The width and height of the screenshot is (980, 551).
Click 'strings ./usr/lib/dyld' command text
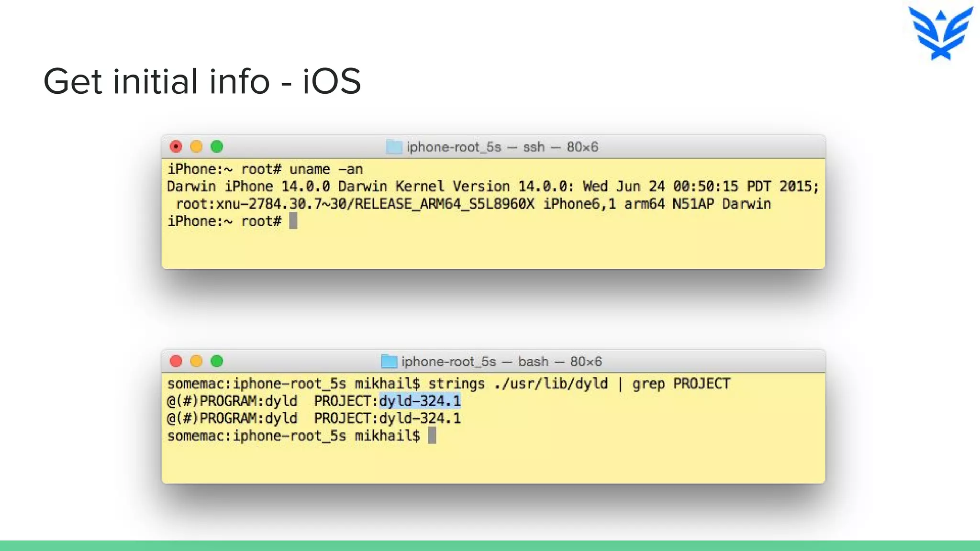click(x=518, y=384)
